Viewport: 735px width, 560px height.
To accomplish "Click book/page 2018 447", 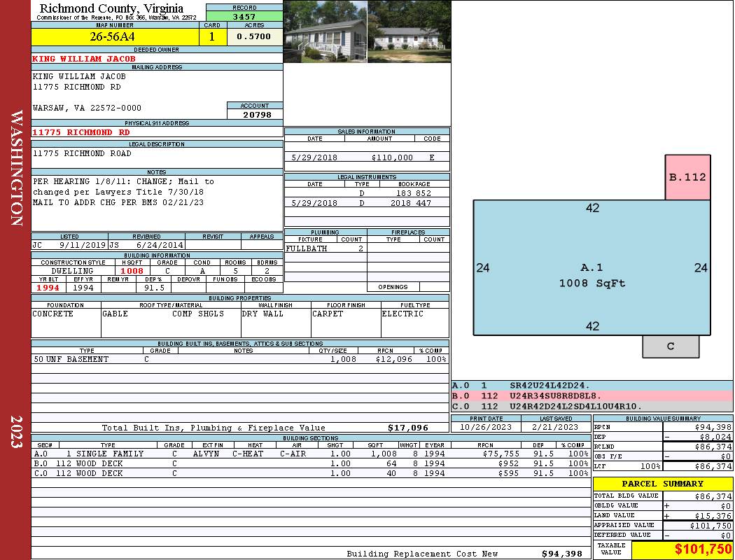I will coord(411,203).
